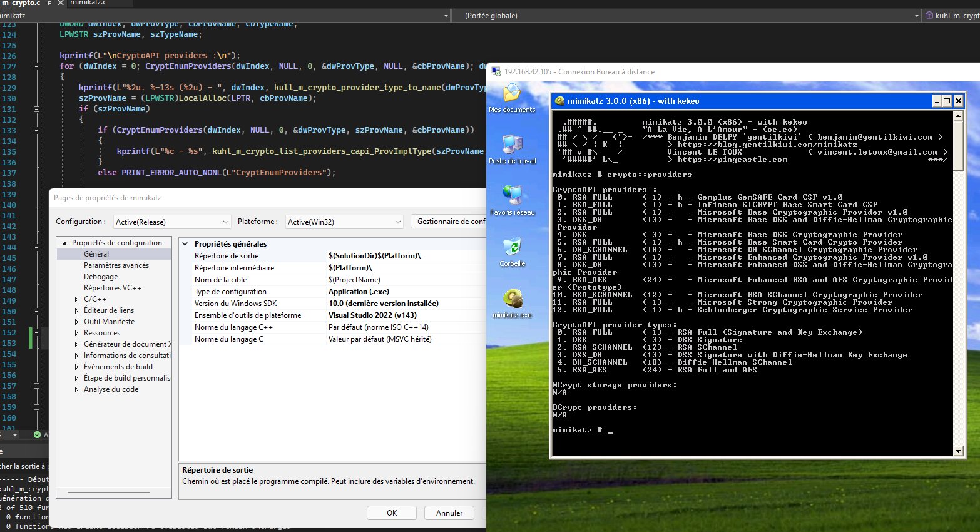Select Événements de build tree item
The image size is (980, 532).
point(118,367)
